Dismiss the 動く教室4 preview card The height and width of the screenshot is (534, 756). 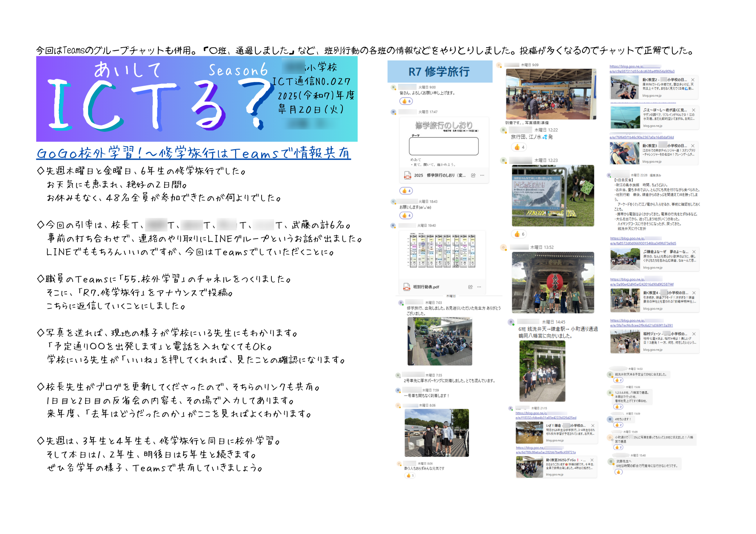pyautogui.click(x=694, y=293)
